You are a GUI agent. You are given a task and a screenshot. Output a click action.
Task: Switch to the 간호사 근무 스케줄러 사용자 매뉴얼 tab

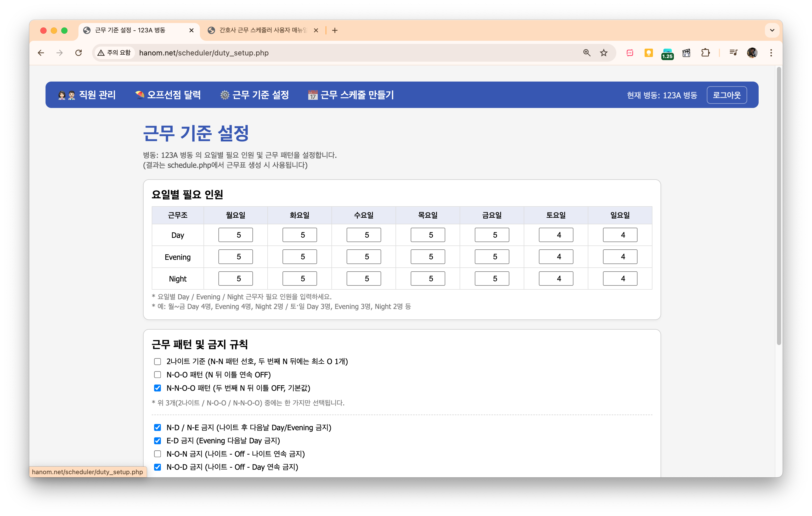coord(260,30)
